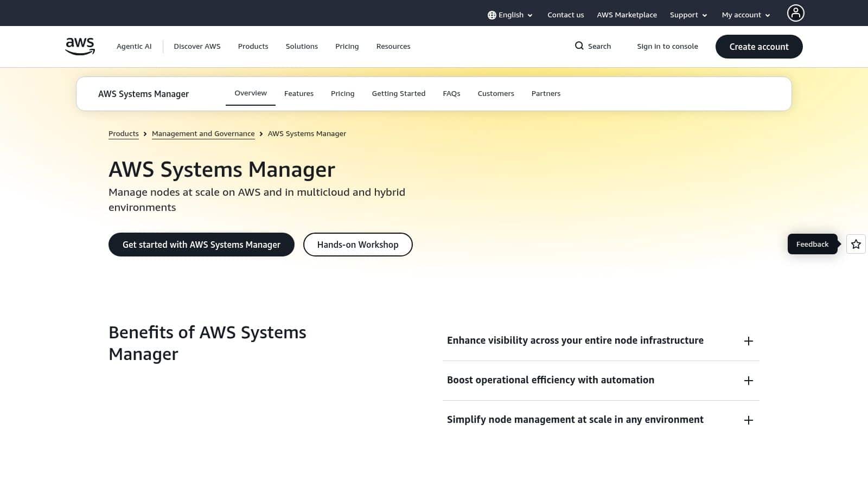Click the AWS Marketplace link
868x488 pixels.
(627, 15)
